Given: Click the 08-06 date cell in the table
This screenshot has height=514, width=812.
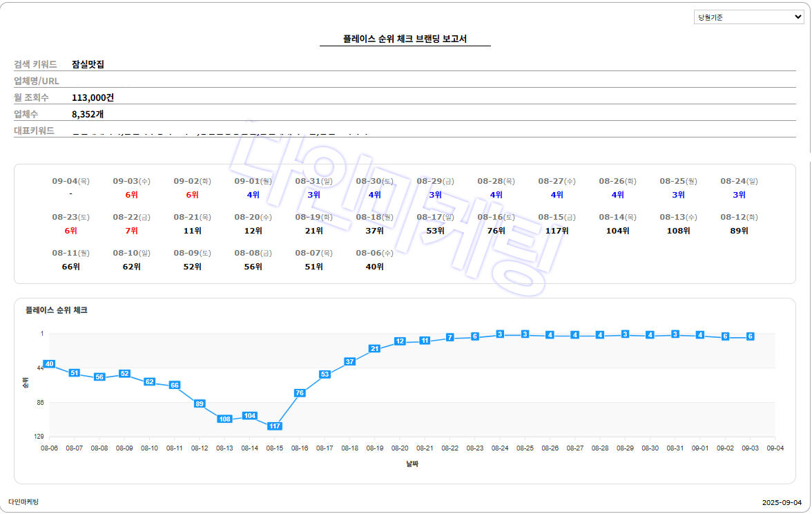Looking at the screenshot, I should 374,254.
